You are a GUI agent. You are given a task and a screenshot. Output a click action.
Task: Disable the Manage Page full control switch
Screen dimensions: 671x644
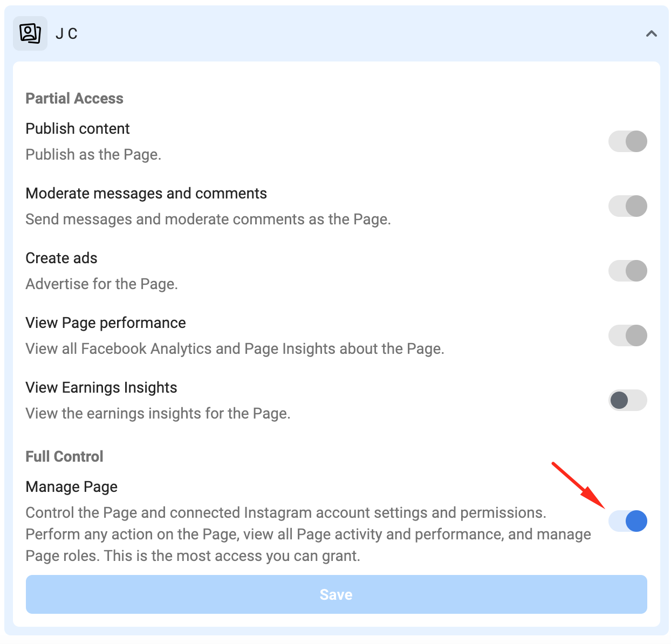coord(627,521)
